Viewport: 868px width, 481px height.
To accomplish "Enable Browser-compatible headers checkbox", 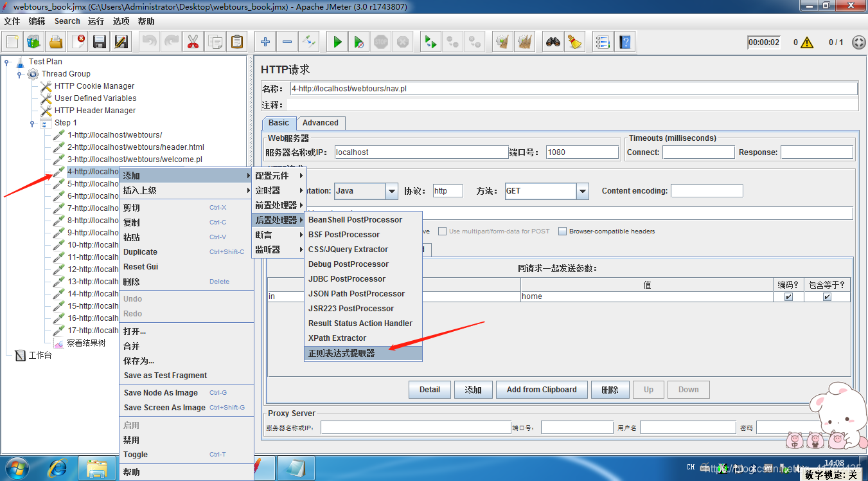I will click(x=563, y=231).
